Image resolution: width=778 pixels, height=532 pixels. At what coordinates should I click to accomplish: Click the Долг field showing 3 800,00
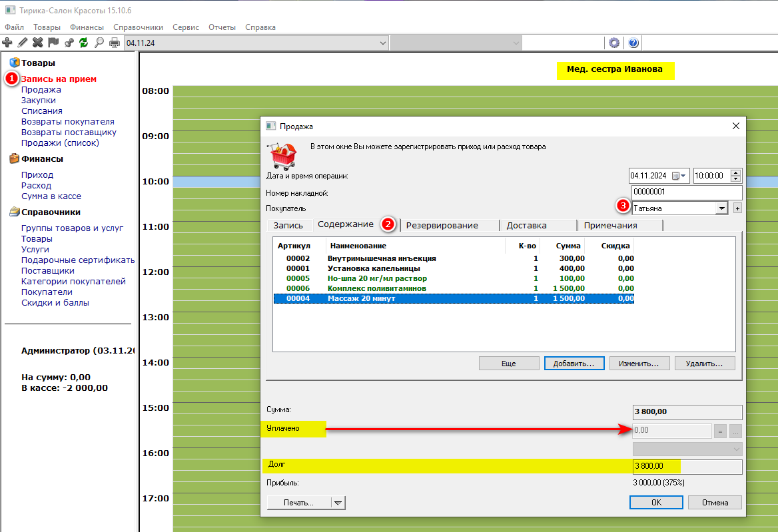(687, 466)
